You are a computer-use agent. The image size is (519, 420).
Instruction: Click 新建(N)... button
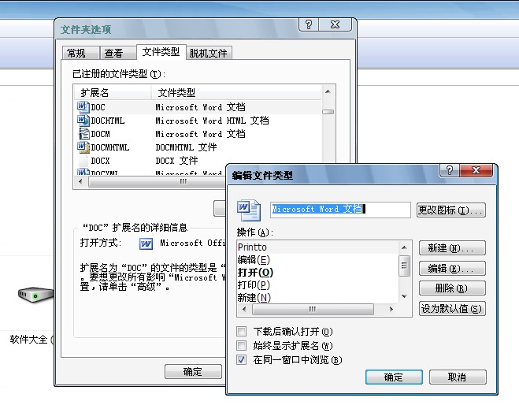[x=452, y=247]
